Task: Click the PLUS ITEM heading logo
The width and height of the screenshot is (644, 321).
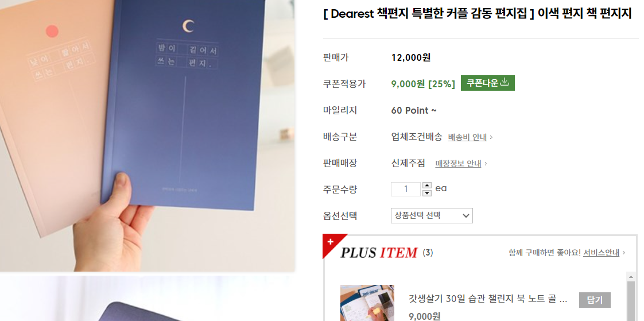Action: 379,252
